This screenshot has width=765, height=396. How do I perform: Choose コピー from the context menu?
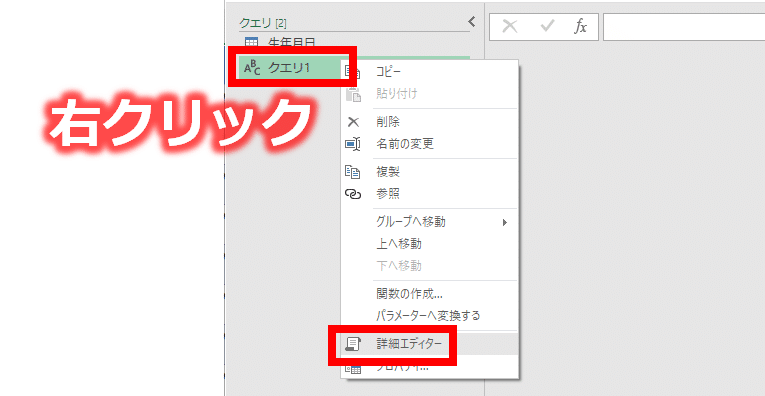tap(388, 72)
